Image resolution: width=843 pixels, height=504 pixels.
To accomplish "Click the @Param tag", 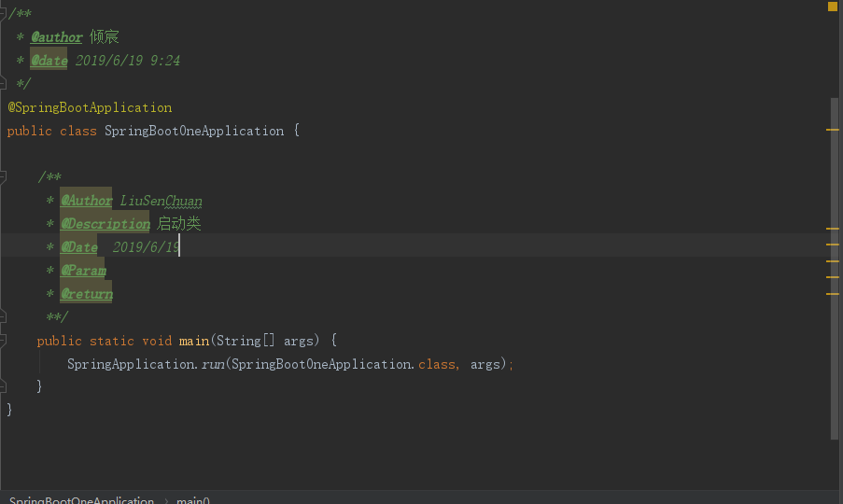I will (83, 271).
